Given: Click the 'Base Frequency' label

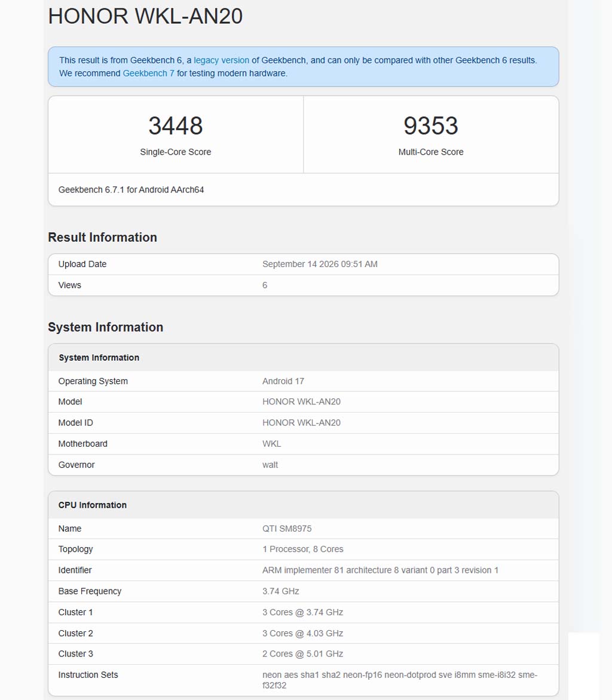Looking at the screenshot, I should coord(90,591).
